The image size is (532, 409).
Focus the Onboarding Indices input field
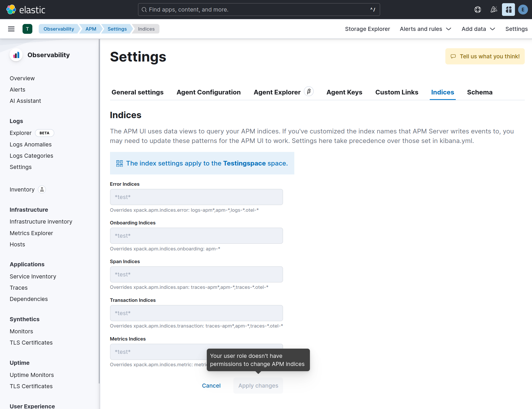click(x=196, y=236)
